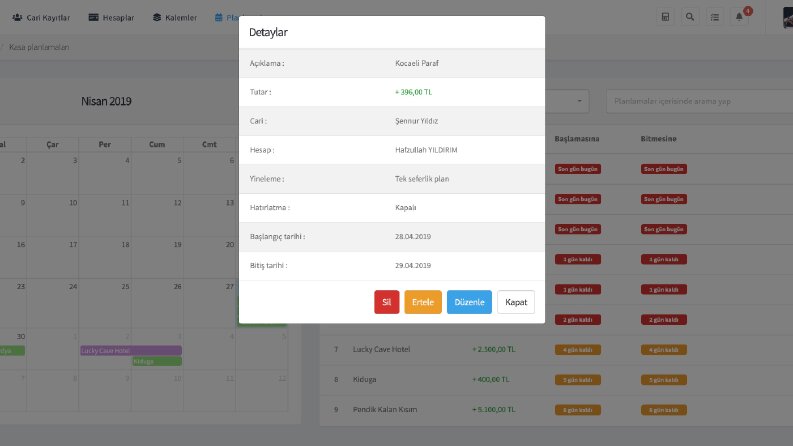Close the dialog with Kapat
Viewport: 793px width, 446px height.
tap(516, 302)
